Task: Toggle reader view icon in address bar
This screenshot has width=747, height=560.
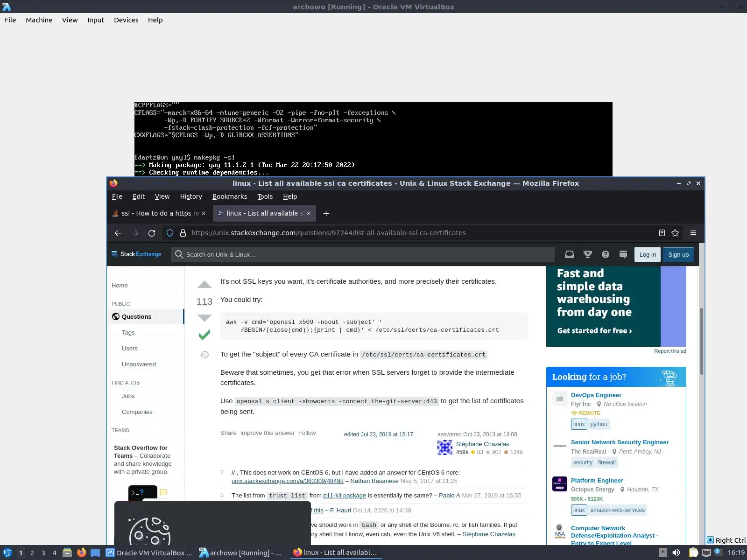Action: [662, 233]
